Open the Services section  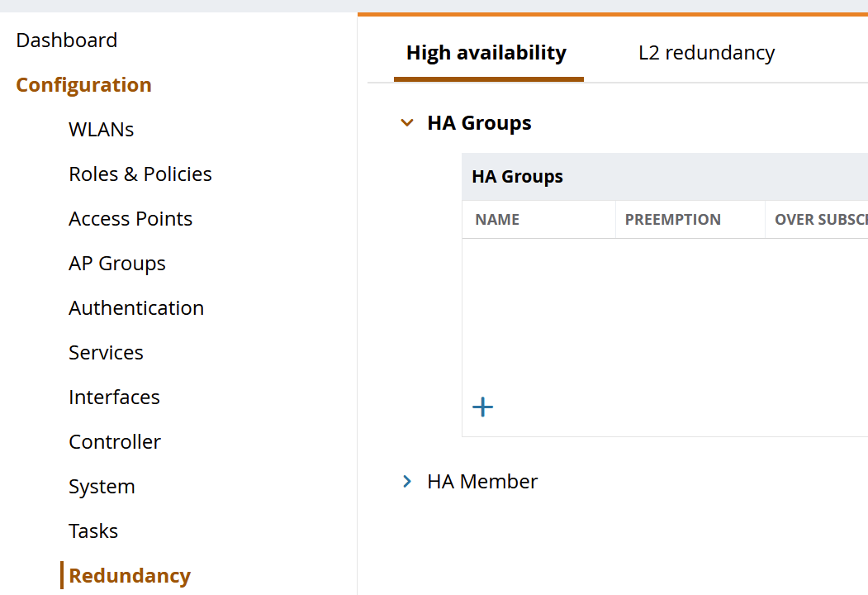(x=106, y=352)
